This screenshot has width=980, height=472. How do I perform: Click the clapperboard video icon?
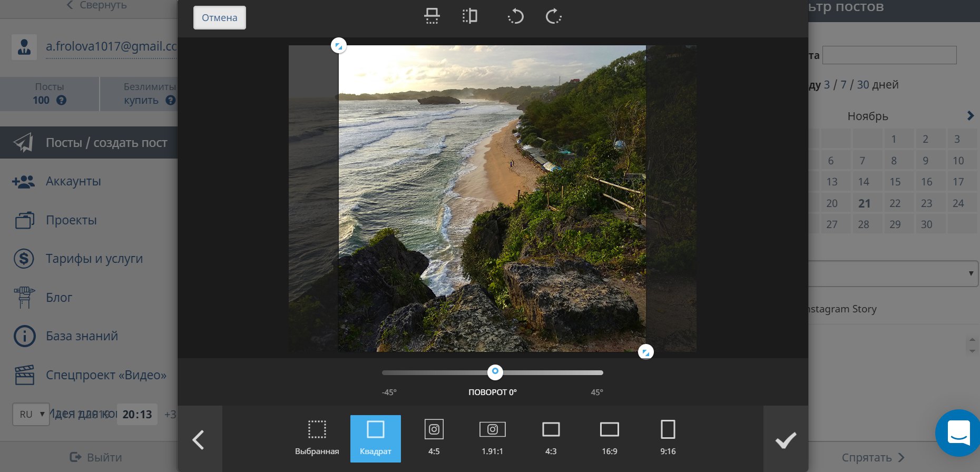point(24,375)
